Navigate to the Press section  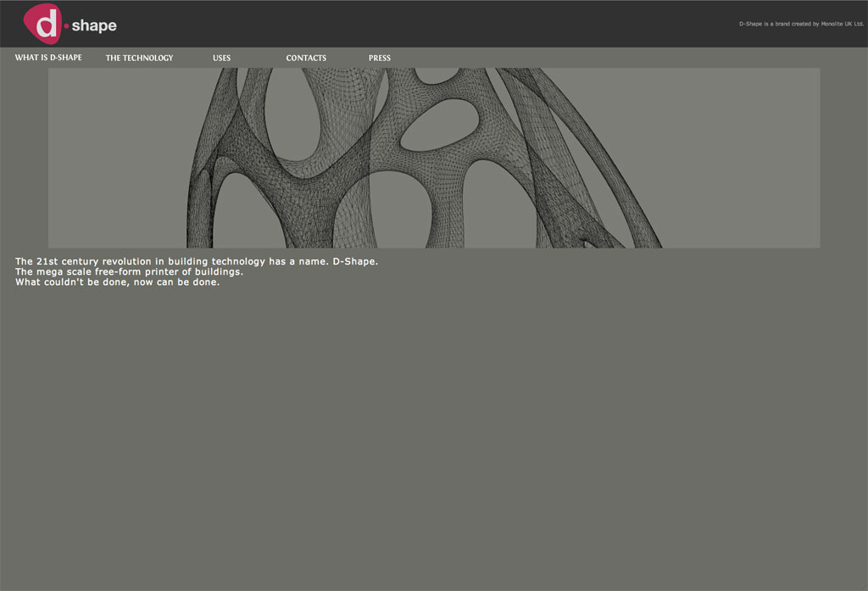point(380,58)
